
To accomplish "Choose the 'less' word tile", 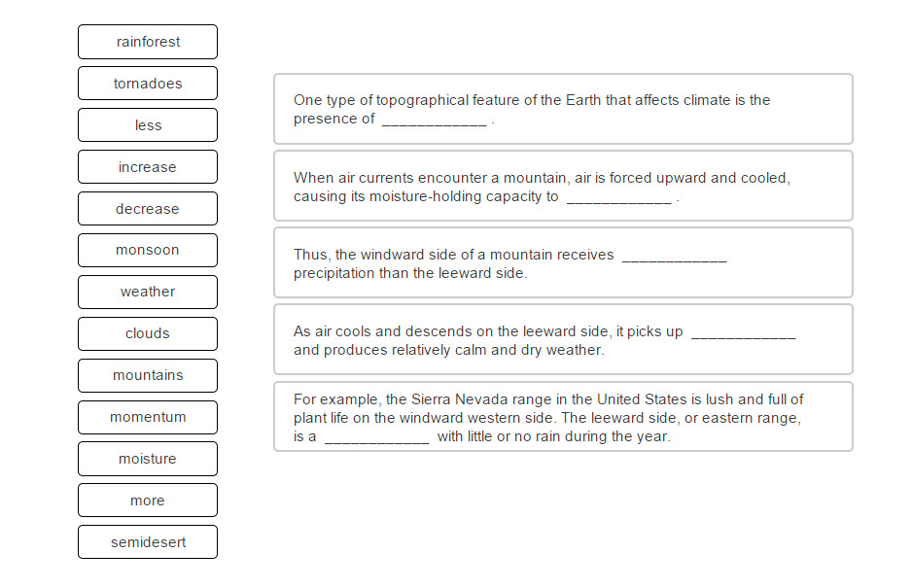I will click(148, 125).
